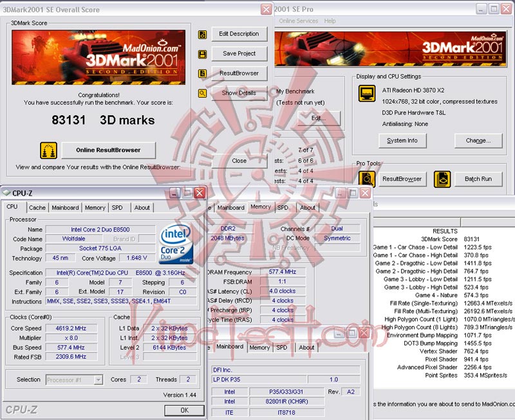Minimize the 3DMark2001 SE Pro window

click(481, 9)
